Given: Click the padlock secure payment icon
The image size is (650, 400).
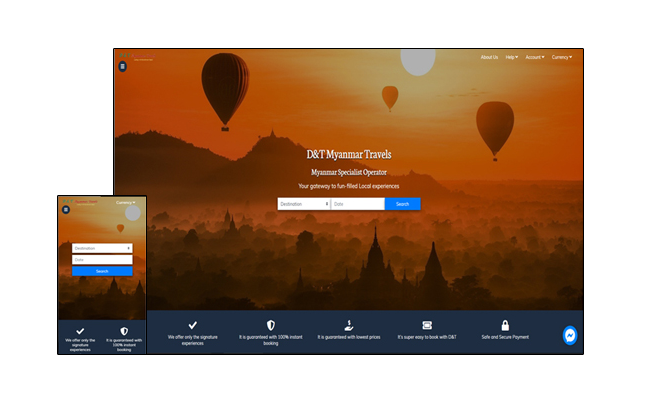Looking at the screenshot, I should click(505, 325).
